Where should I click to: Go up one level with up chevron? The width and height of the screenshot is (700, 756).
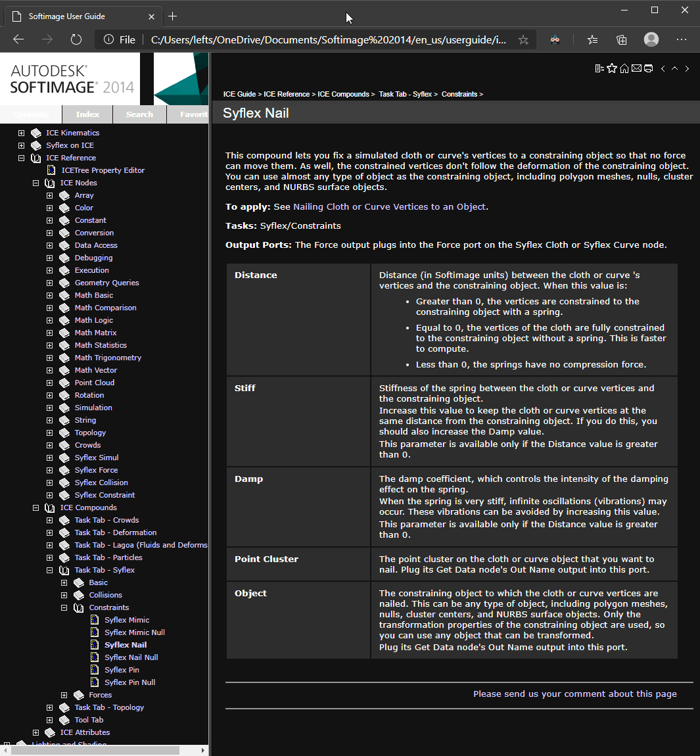point(675,68)
